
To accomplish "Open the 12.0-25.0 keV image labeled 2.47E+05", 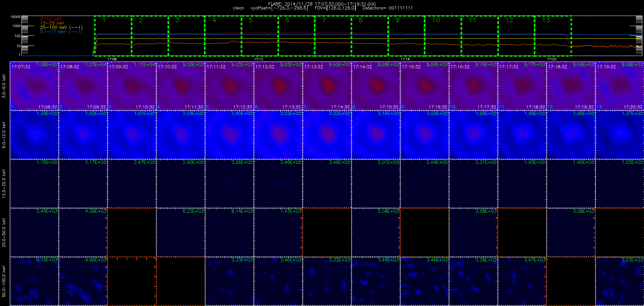I will 132,184.
